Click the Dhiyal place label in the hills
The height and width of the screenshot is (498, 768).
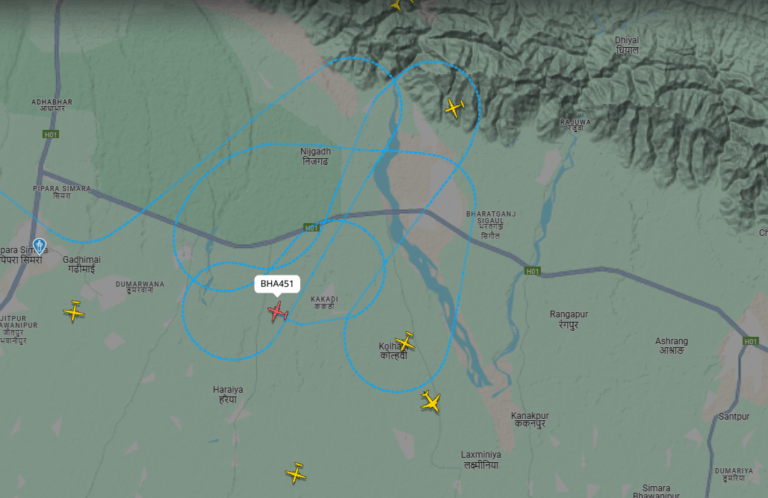pos(627,45)
